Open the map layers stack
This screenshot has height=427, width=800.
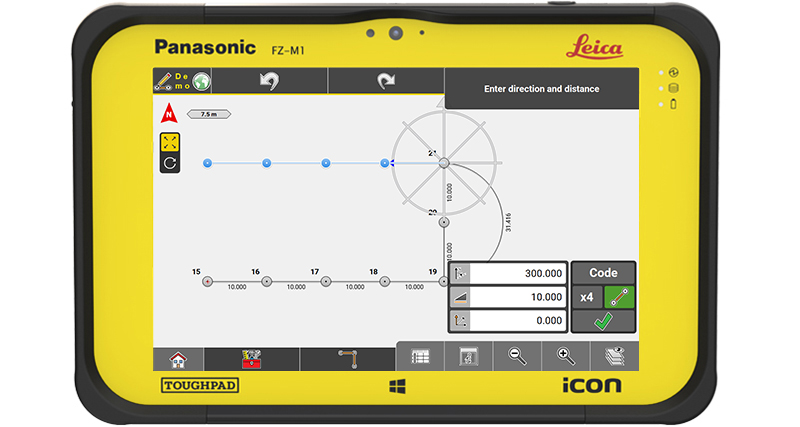tap(614, 357)
